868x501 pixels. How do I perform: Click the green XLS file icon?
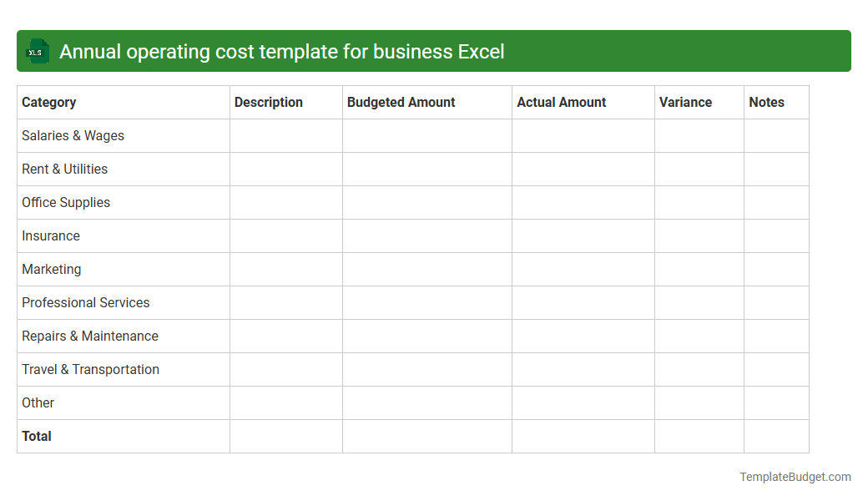pos(37,51)
